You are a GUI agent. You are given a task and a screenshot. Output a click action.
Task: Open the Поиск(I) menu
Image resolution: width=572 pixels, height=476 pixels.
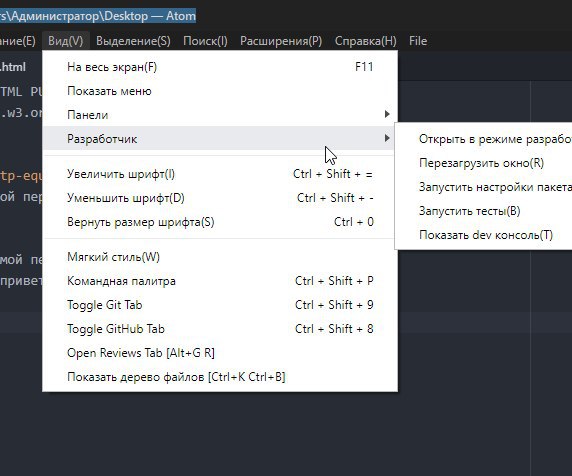205,41
